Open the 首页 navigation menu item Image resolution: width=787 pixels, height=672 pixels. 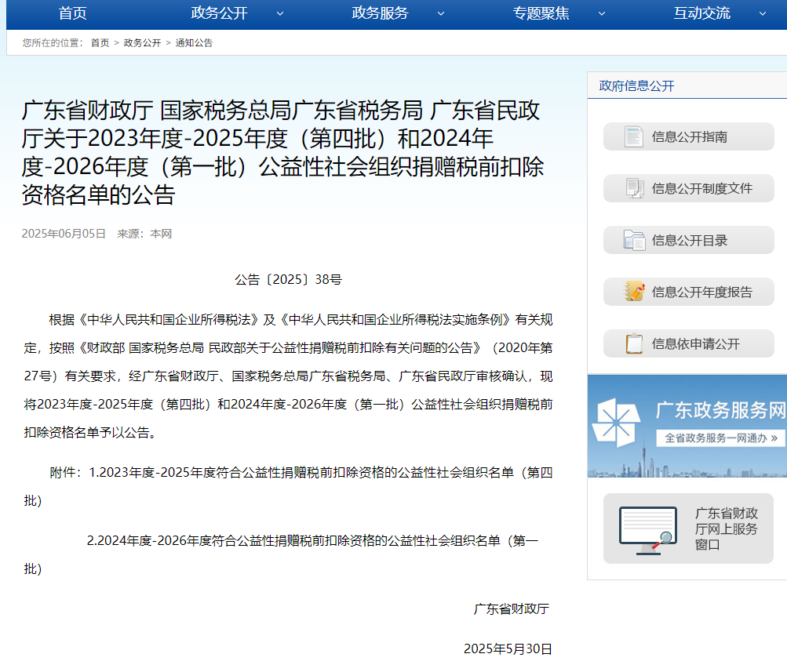pos(72,13)
